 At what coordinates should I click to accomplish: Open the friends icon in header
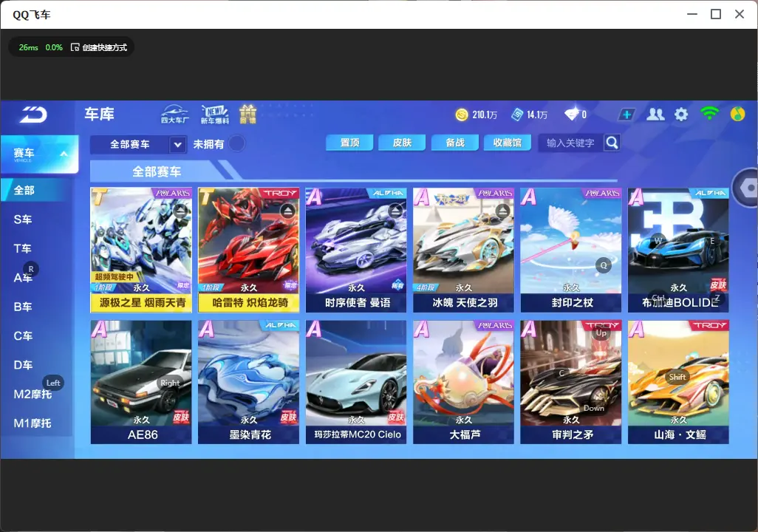click(655, 115)
